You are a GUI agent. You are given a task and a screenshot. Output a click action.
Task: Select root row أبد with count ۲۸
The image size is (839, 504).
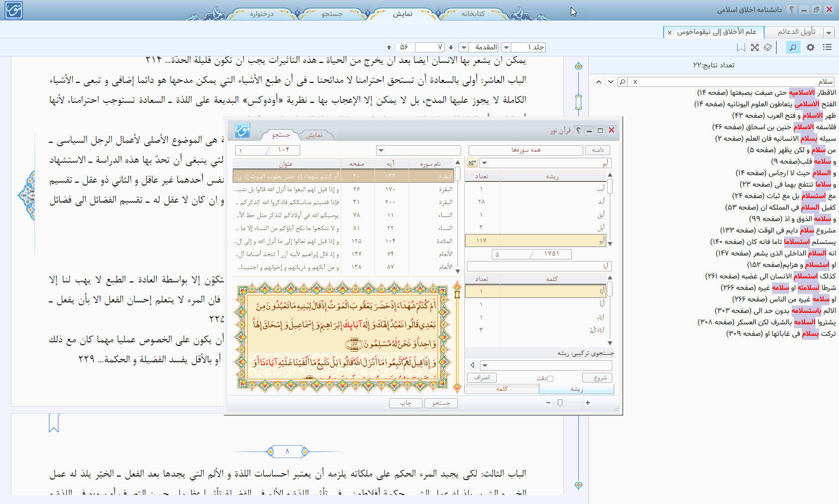pyautogui.click(x=535, y=202)
